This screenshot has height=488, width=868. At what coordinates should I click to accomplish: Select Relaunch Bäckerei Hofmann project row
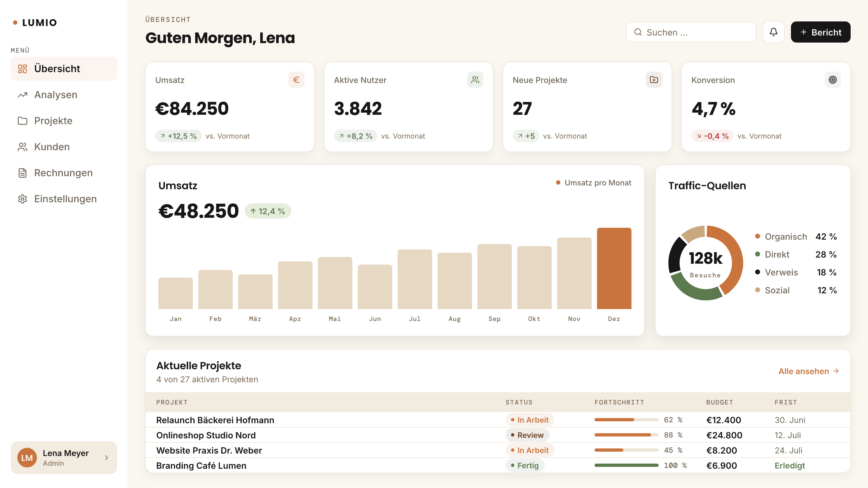498,420
